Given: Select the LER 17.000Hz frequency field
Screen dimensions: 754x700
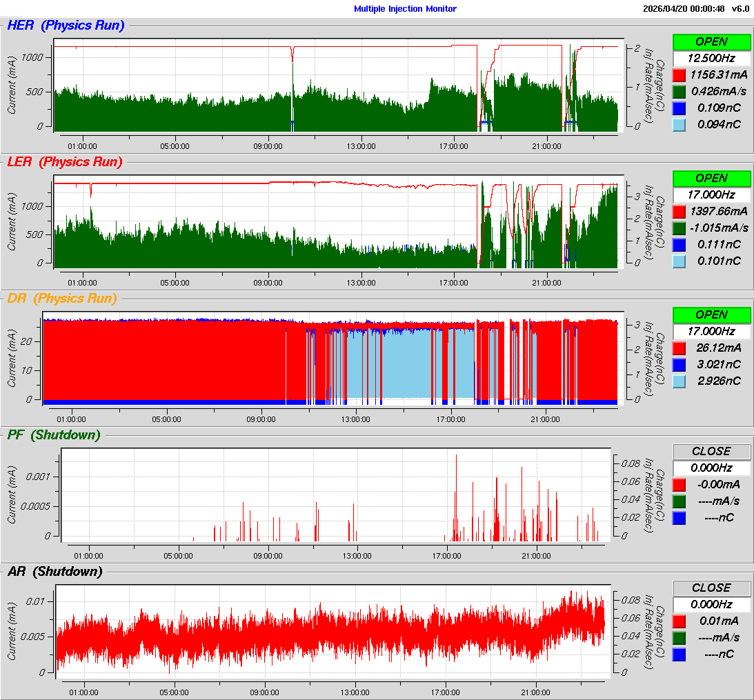Looking at the screenshot, I should coord(711,194).
